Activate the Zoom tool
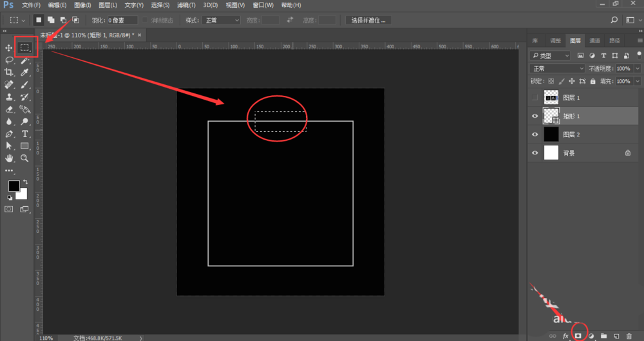Screen dimensions: 644x341 point(24,158)
